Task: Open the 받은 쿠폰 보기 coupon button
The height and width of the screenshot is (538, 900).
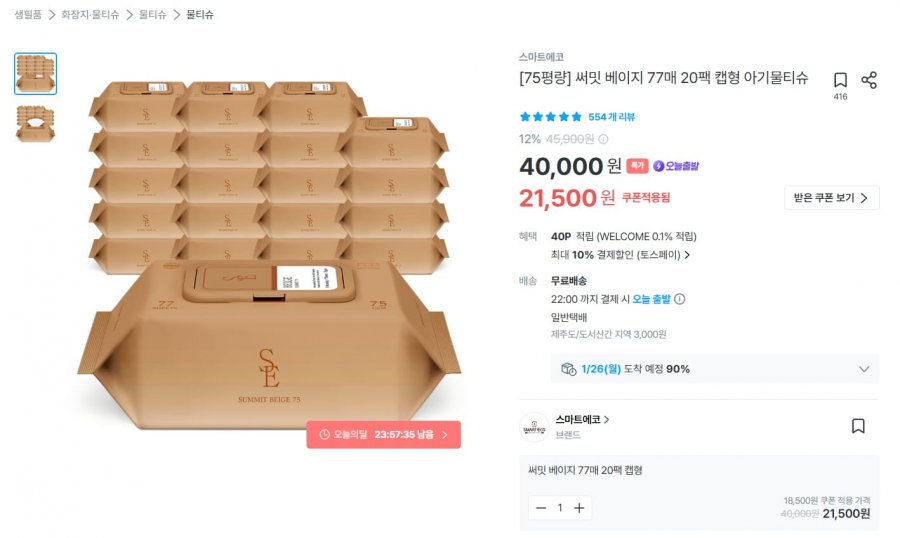Action: coord(831,198)
